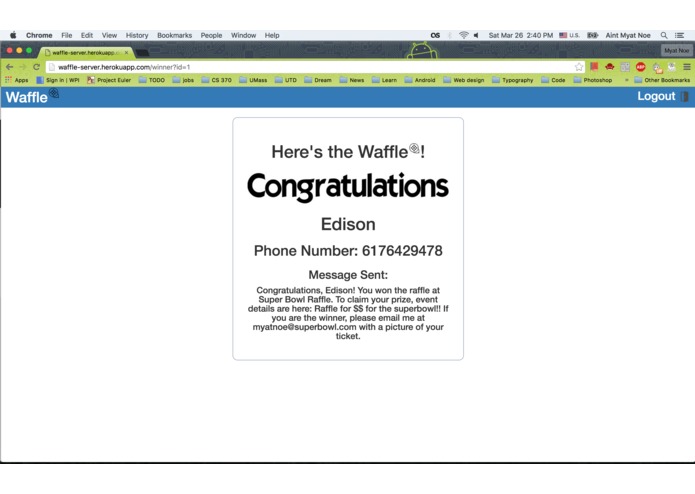Click the extension icon with orange badge
Viewport: 695px width, 494px height.
[x=657, y=67]
